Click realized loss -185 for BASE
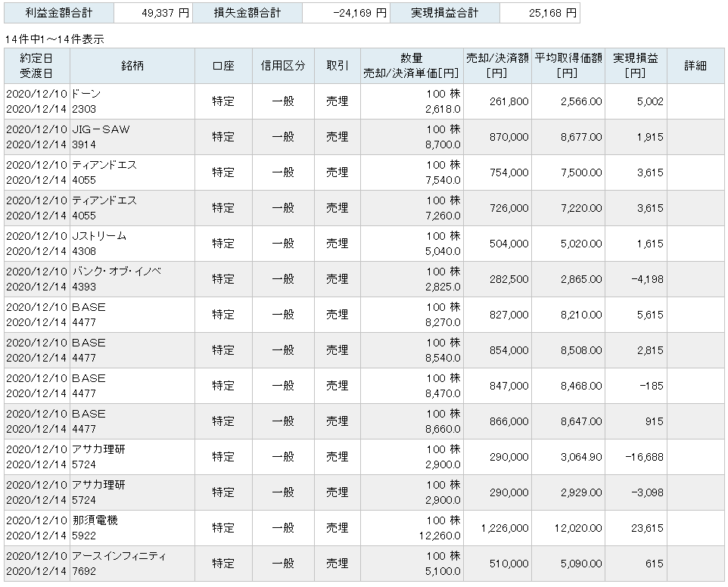Viewport: 728px width, 587px height. click(x=636, y=386)
